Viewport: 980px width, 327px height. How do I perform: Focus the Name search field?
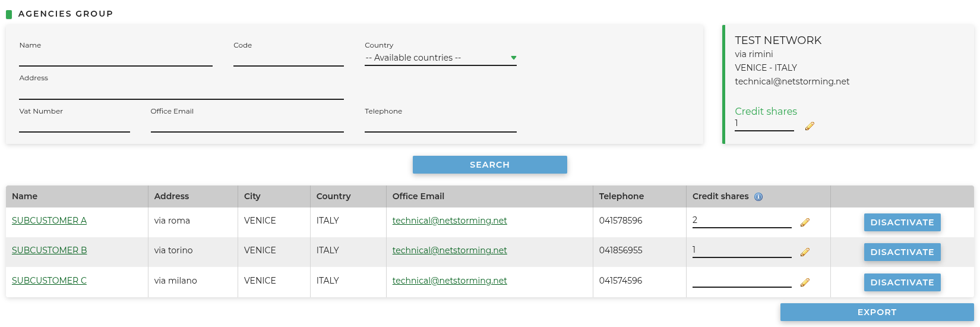(x=116, y=58)
